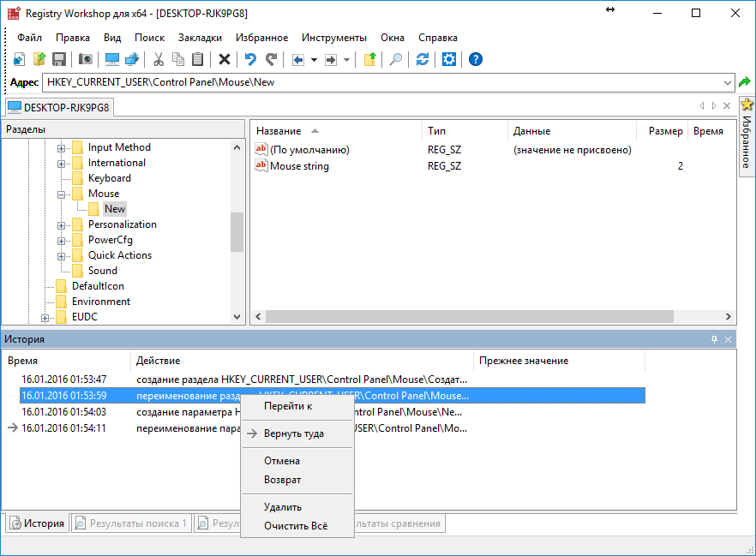Click the Paste clipboard icon

point(197,59)
